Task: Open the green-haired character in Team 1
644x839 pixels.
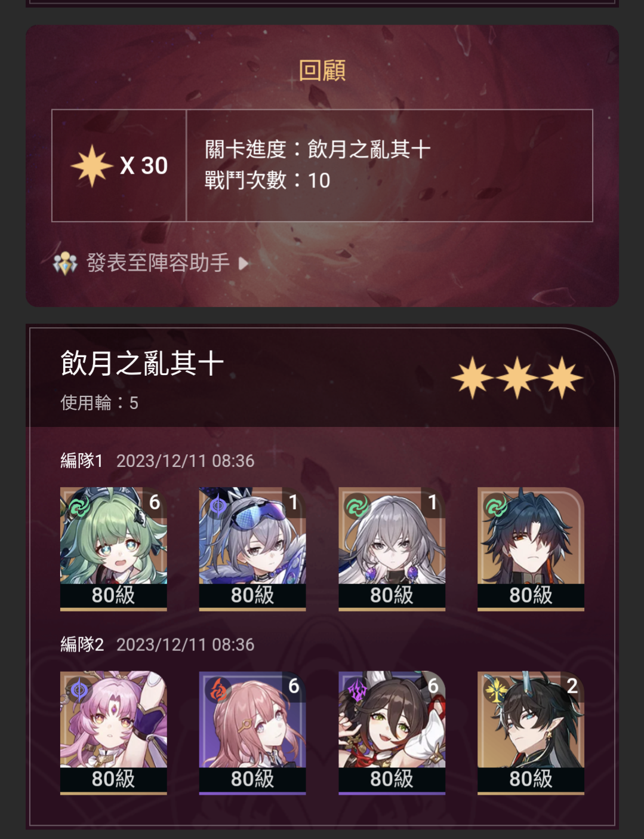Action: pos(113,549)
